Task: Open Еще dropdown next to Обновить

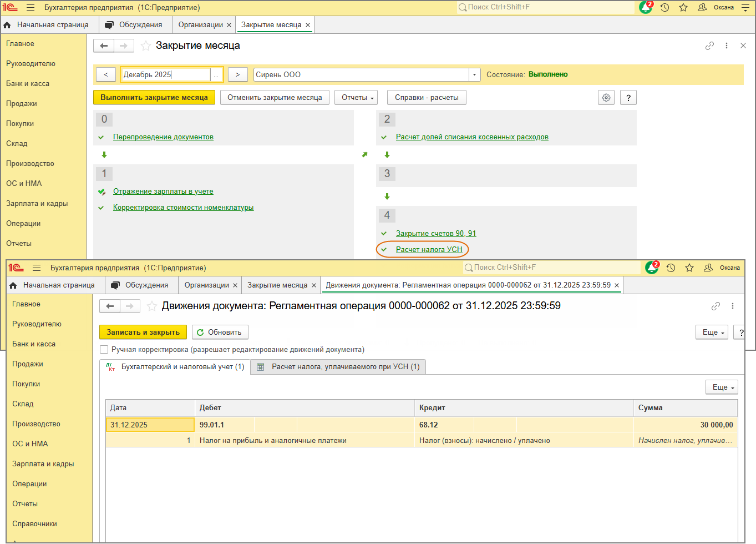Action: 712,332
